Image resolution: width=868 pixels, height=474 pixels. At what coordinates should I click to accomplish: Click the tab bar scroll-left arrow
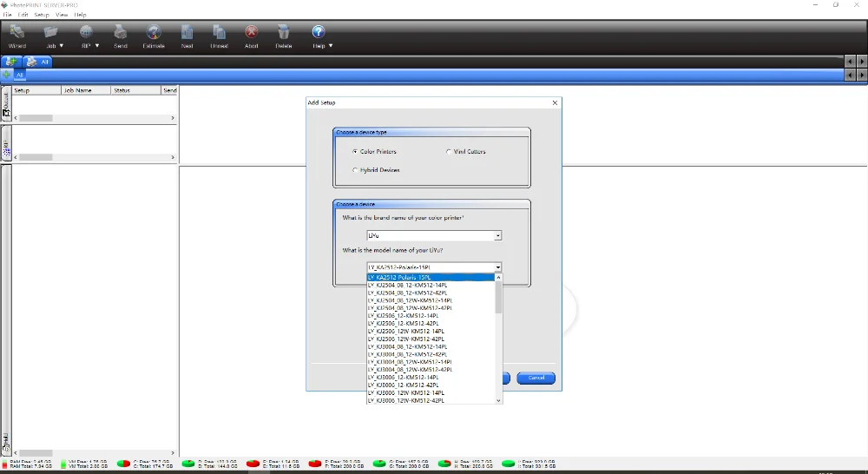(851, 62)
